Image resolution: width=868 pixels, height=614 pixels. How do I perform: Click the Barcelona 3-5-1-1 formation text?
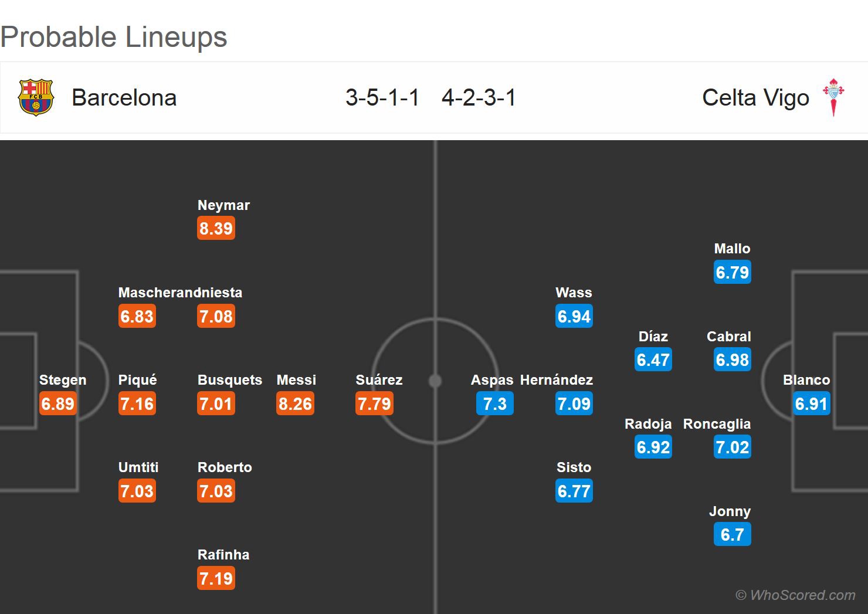click(x=382, y=97)
